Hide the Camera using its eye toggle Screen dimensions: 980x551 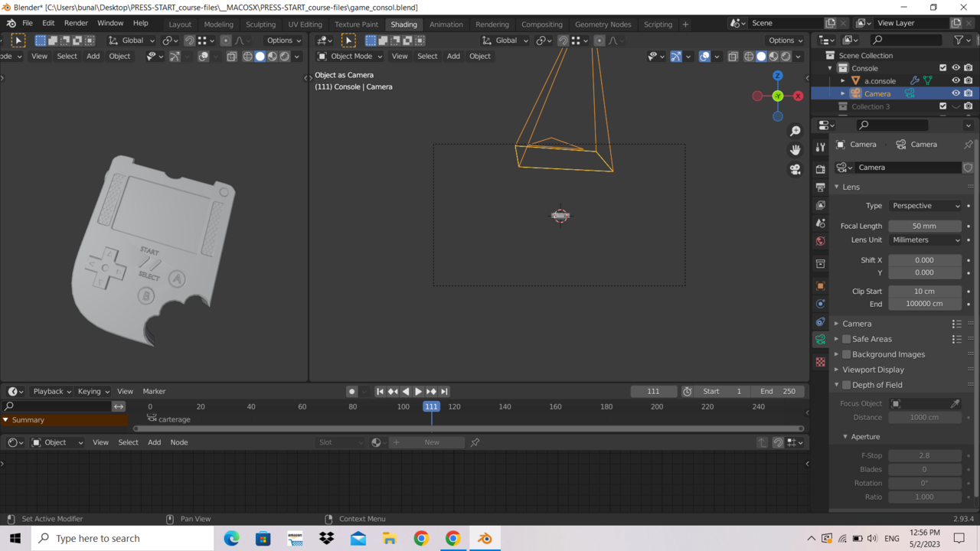coord(955,93)
